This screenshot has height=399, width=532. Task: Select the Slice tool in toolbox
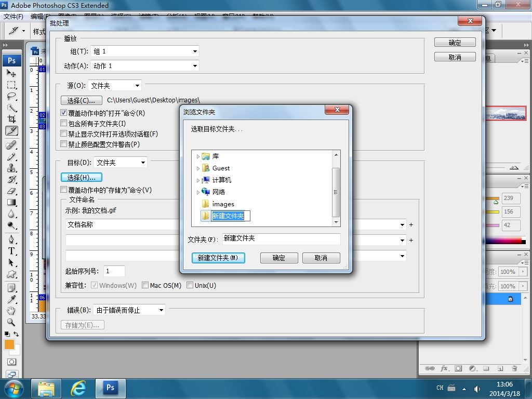pos(11,130)
